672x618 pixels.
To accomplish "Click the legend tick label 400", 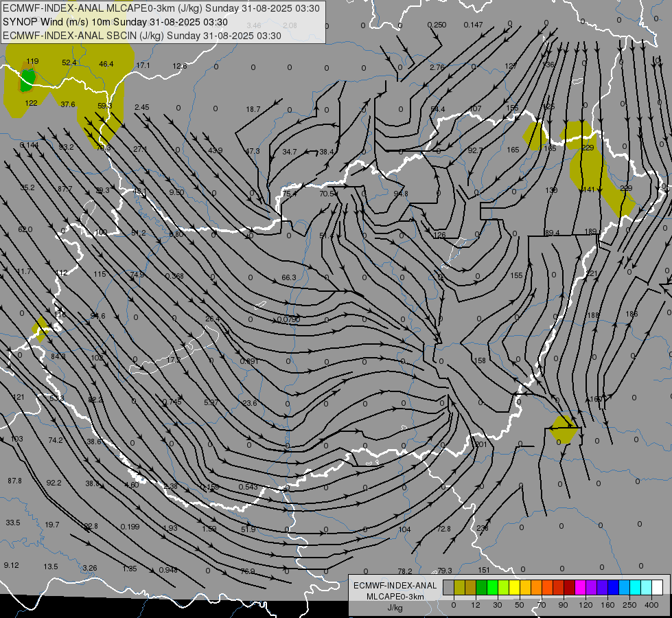I will (651, 605).
